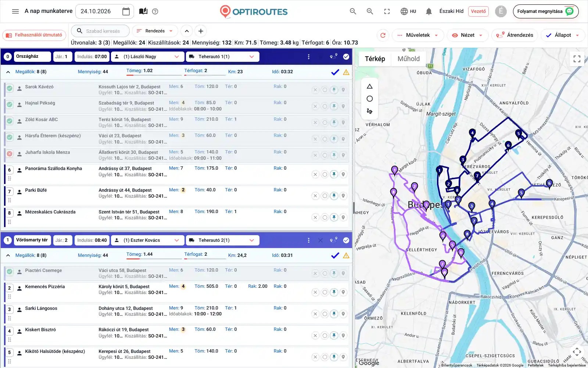Click warning triangle on Vörösmarty tér route
588x368 pixels.
tap(346, 256)
